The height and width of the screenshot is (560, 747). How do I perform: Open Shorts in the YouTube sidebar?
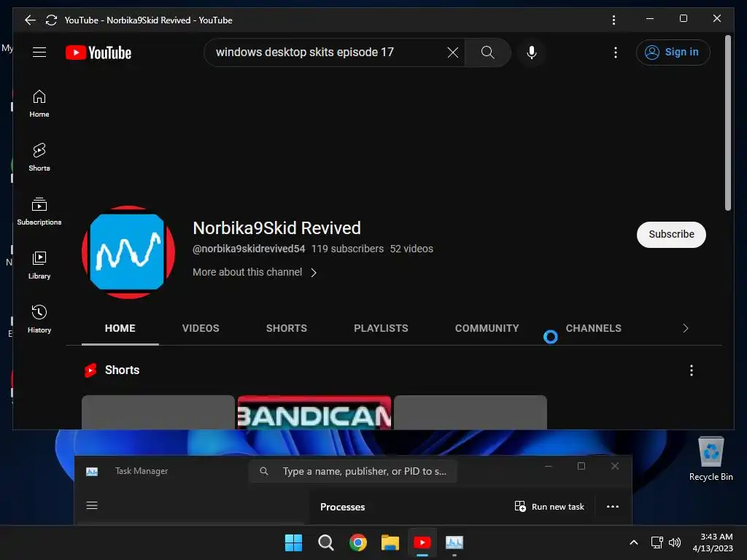click(39, 157)
